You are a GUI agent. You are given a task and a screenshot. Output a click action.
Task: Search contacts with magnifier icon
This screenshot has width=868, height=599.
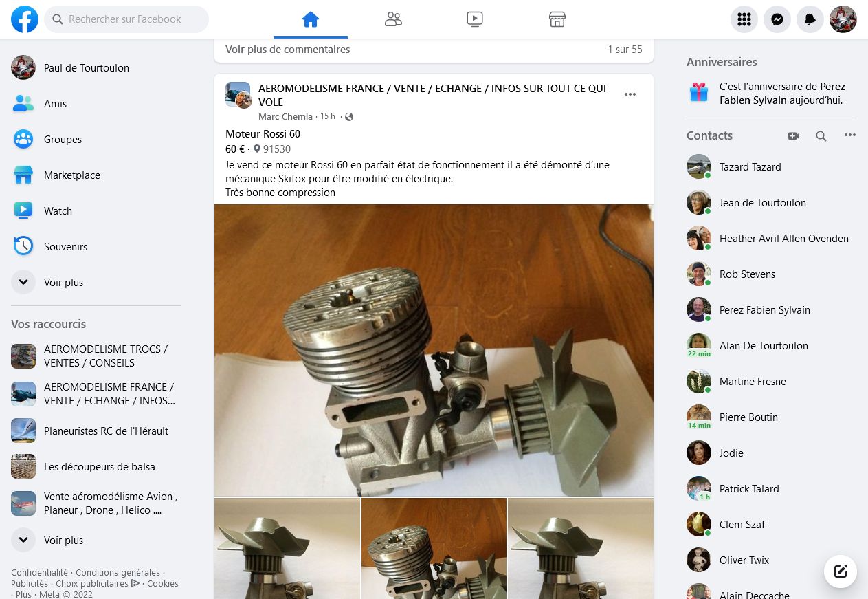(x=821, y=136)
